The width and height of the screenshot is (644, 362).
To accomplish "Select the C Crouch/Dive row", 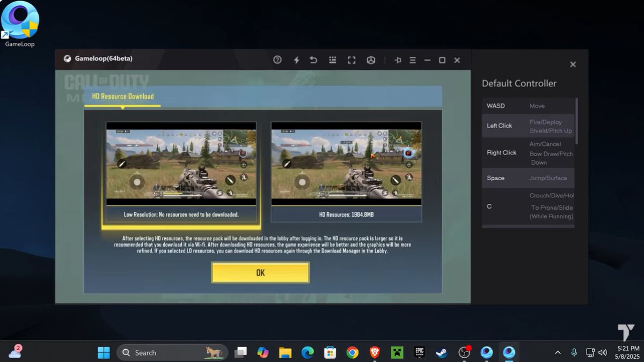I will point(528,206).
